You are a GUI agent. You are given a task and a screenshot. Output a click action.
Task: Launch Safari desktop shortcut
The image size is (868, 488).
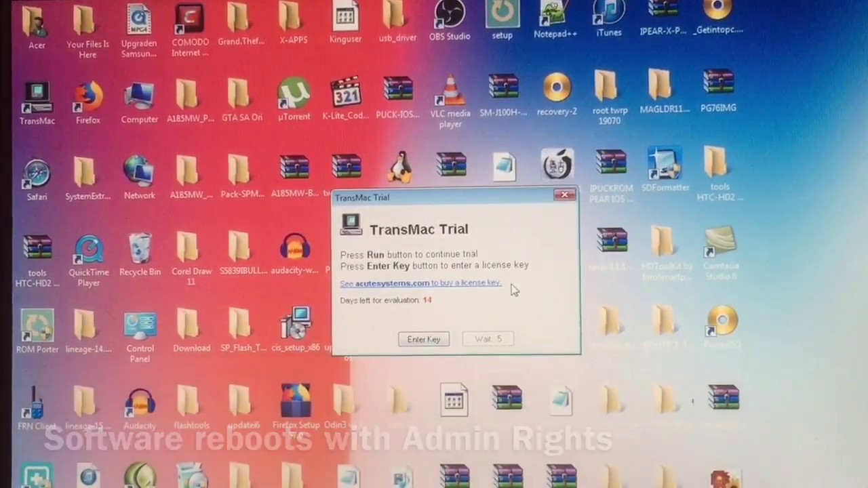click(x=37, y=180)
